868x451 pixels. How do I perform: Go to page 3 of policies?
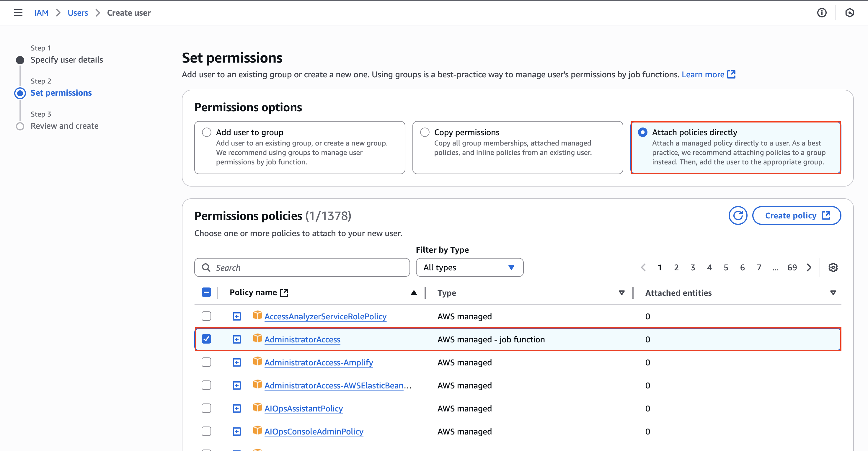pyautogui.click(x=692, y=267)
